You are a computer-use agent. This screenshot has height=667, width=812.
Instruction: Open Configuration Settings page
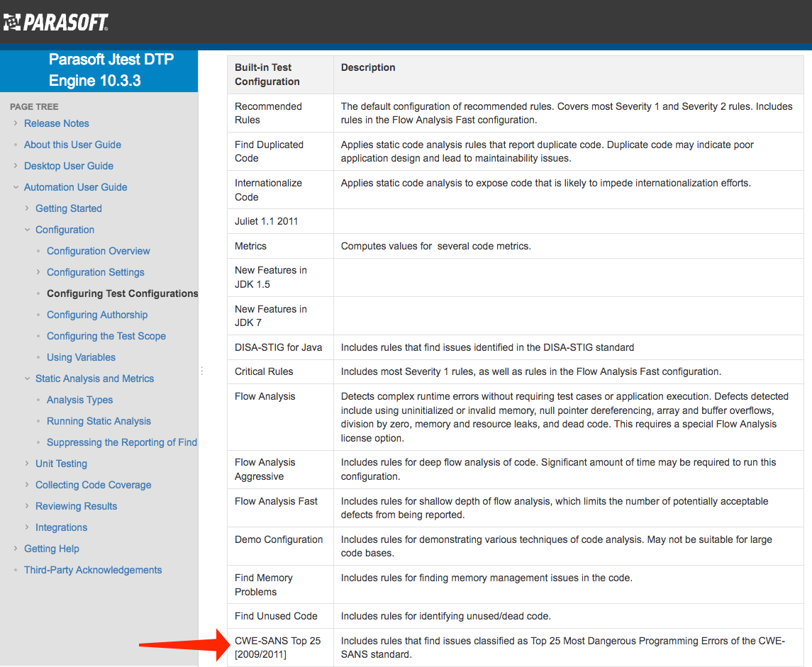click(x=95, y=271)
